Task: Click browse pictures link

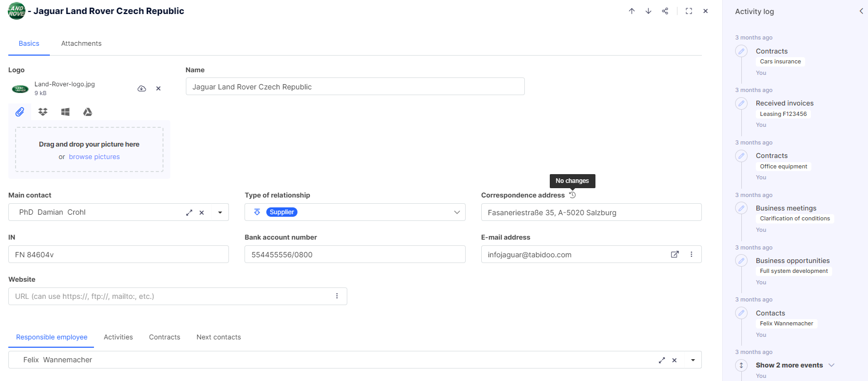Action: click(x=94, y=157)
